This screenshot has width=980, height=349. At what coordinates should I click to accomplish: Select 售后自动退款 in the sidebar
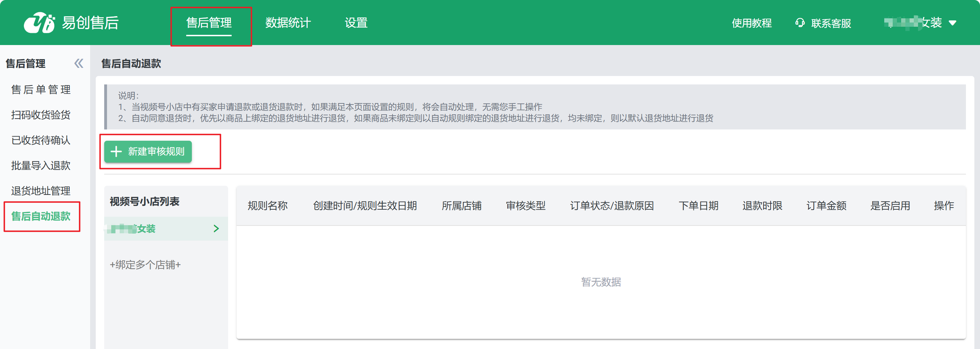tap(41, 216)
